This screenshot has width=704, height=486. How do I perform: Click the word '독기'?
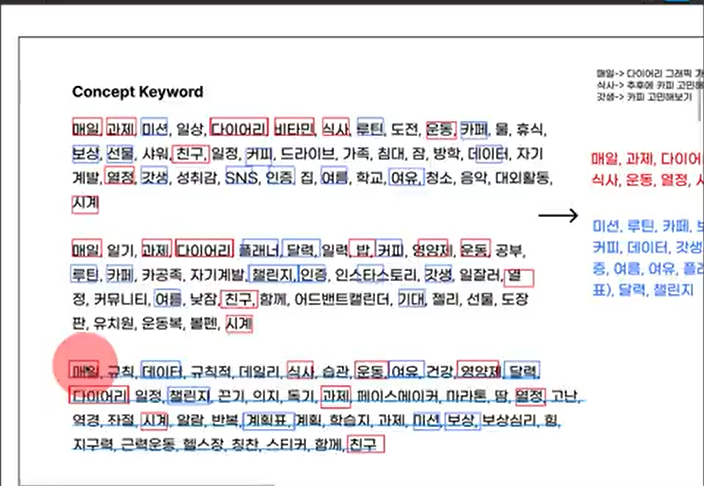[300, 396]
